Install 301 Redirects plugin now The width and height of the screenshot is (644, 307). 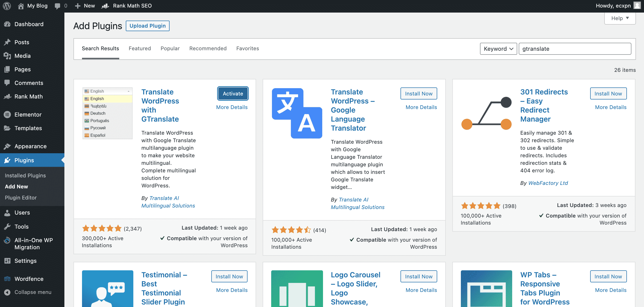coord(608,93)
